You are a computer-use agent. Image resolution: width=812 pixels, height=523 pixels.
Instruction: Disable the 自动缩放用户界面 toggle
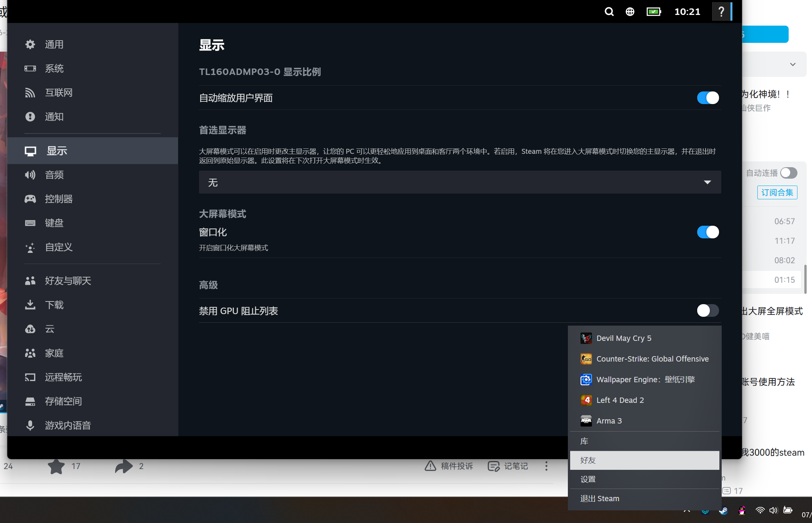[x=707, y=98]
